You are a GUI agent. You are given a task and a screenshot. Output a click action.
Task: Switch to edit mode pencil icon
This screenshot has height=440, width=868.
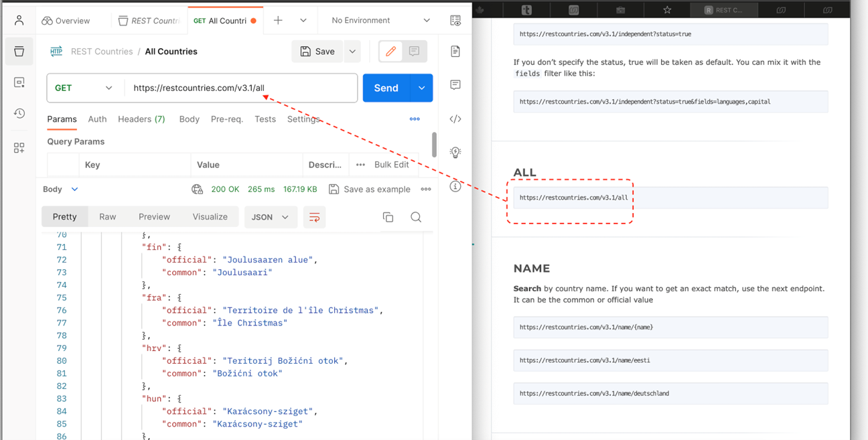coord(391,52)
